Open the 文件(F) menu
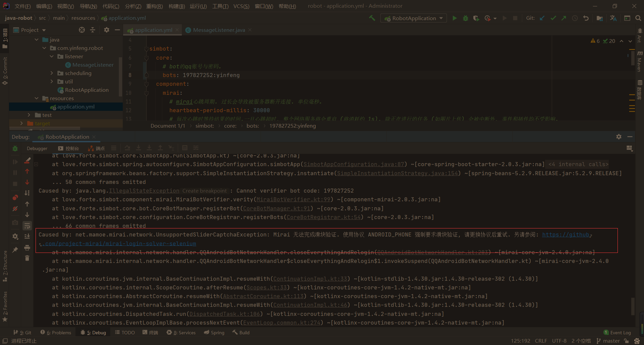Screen dimensions: 644x345 (22, 6)
